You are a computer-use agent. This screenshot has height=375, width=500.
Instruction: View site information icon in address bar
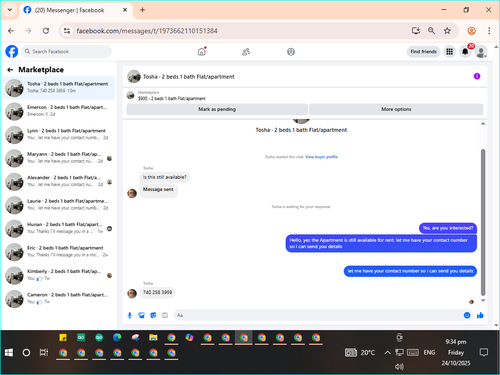click(67, 31)
